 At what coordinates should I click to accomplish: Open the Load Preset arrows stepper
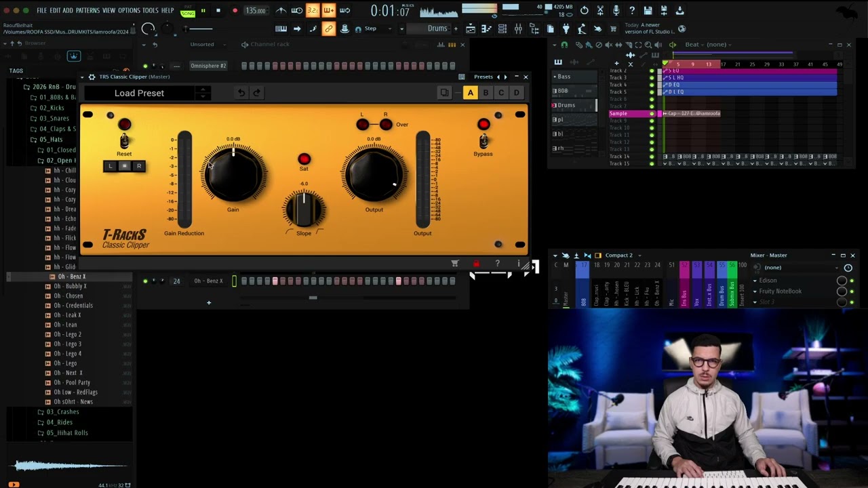[x=201, y=93]
